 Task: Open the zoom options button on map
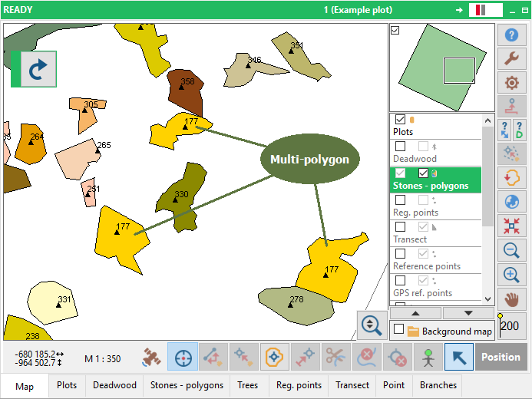[372, 325]
